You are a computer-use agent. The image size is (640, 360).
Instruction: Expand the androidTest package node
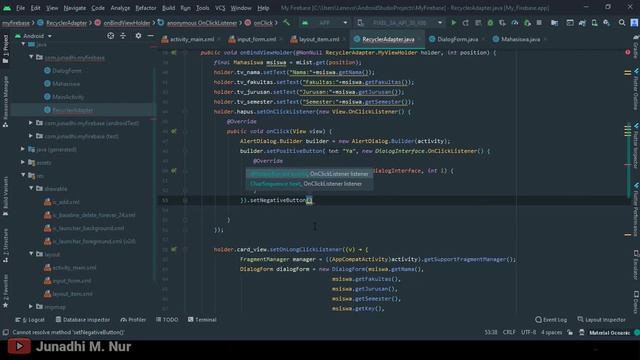point(31,123)
